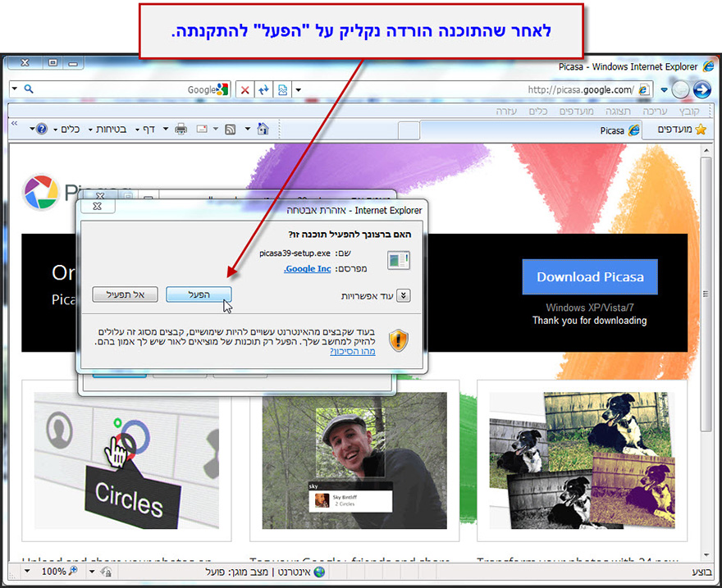
Task: Click the Download Picasa button on the page
Action: (x=590, y=277)
